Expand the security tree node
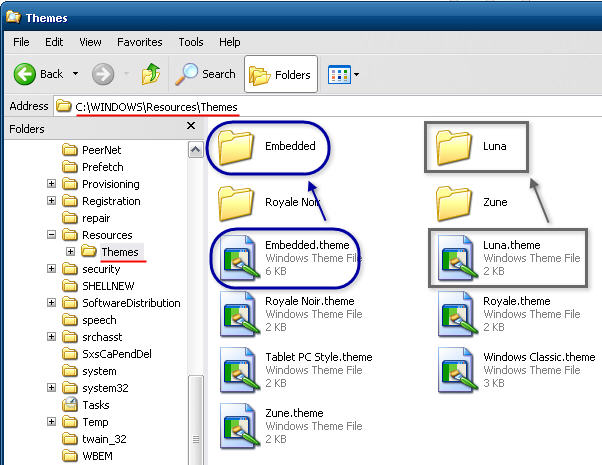 pos(51,268)
